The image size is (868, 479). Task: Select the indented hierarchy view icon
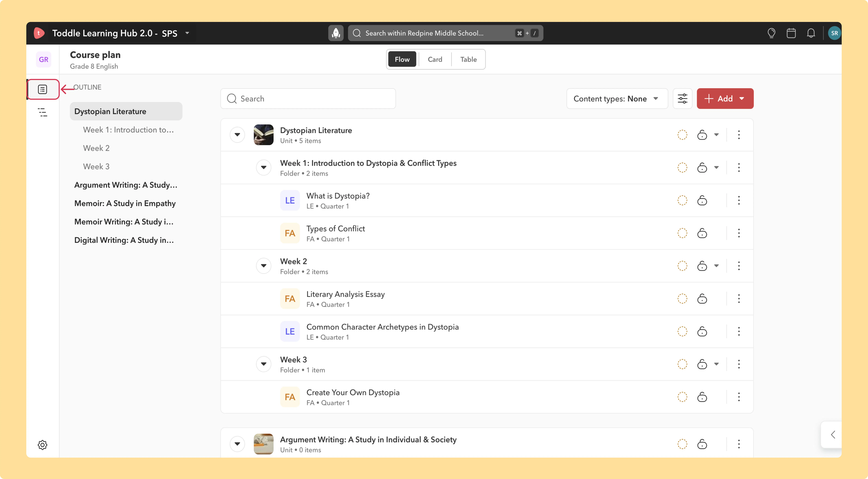tap(42, 112)
